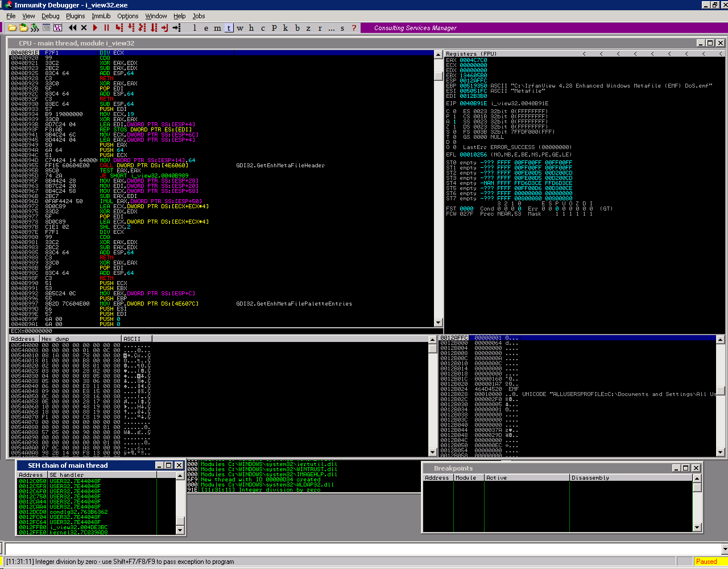
Task: Open help with red question mark icon
Action: coord(354,28)
